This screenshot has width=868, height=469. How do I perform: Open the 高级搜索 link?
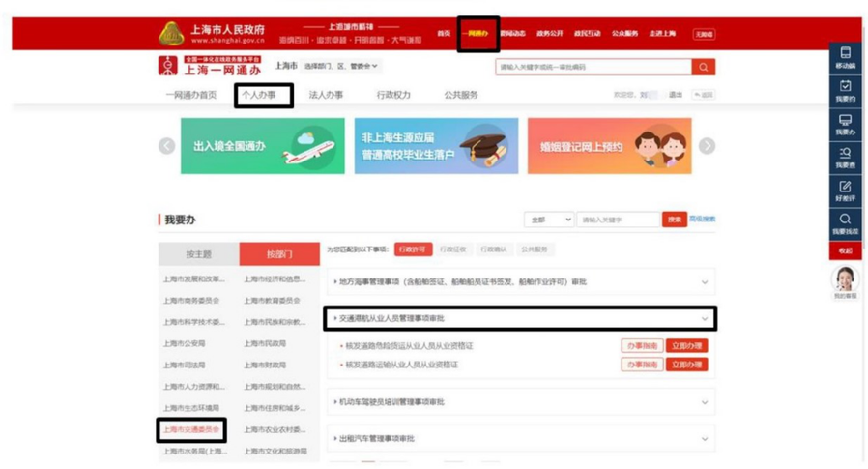coord(702,219)
